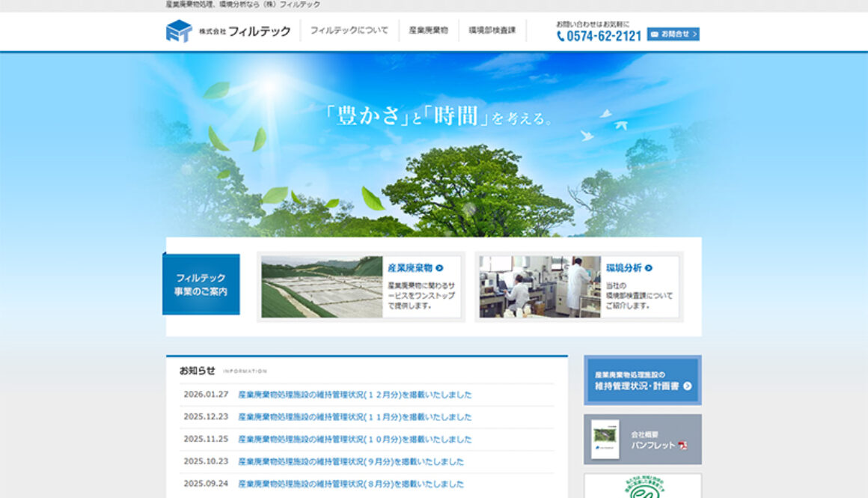Click the 会社概要 パンフレット download panel
The image size is (868, 498).
[x=642, y=438]
